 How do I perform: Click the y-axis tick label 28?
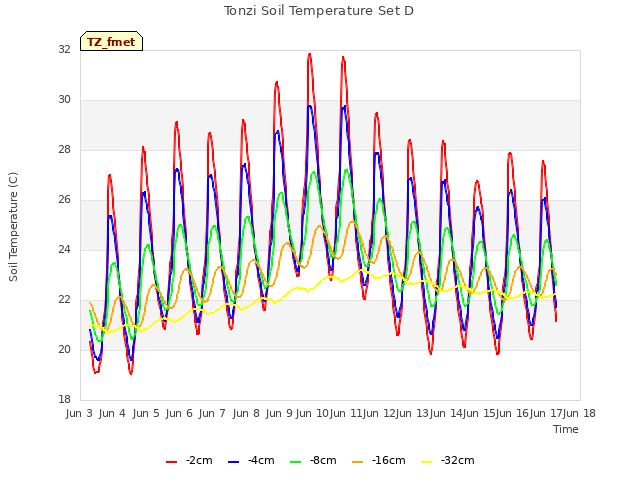pos(64,150)
